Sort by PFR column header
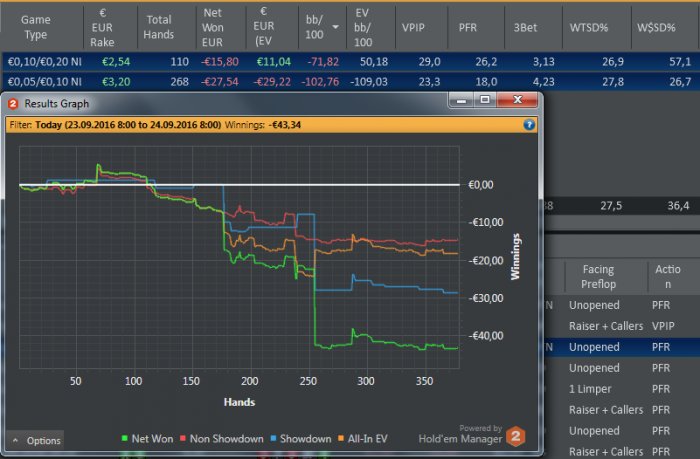 click(x=467, y=27)
